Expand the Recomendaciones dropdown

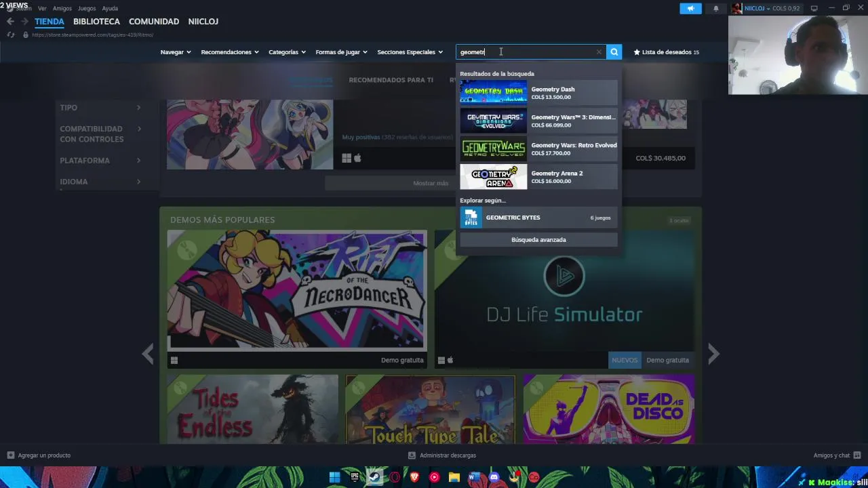pyautogui.click(x=230, y=52)
